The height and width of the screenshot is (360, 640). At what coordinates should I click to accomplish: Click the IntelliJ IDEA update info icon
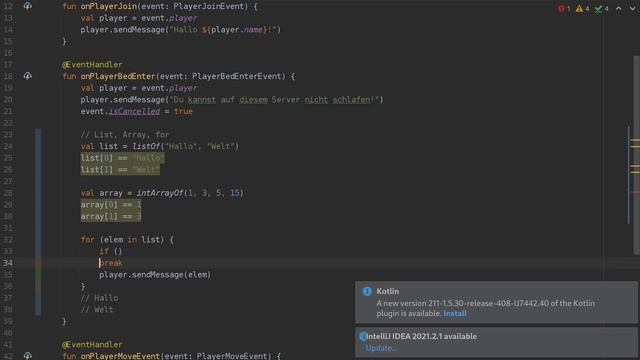point(362,336)
